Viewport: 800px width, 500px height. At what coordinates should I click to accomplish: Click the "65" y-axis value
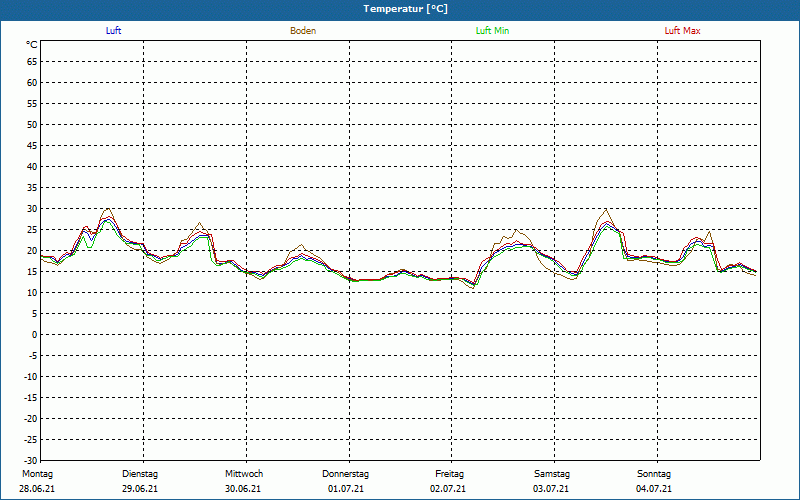32,62
